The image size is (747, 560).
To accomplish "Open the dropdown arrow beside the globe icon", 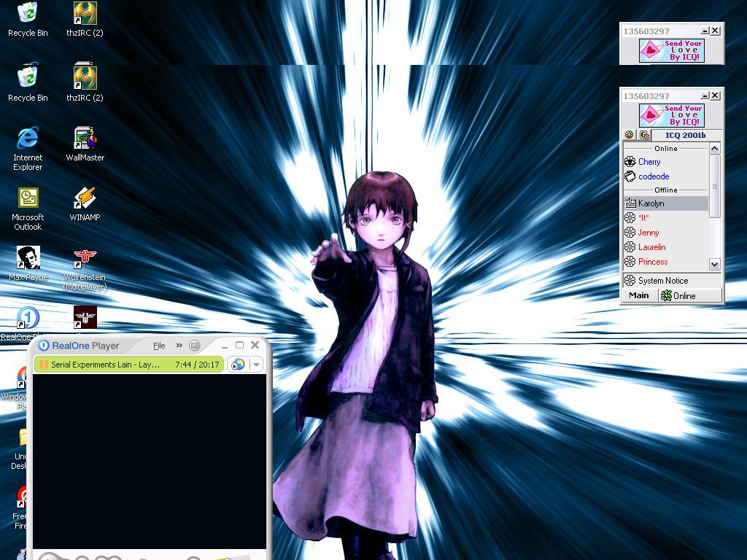I will click(256, 365).
